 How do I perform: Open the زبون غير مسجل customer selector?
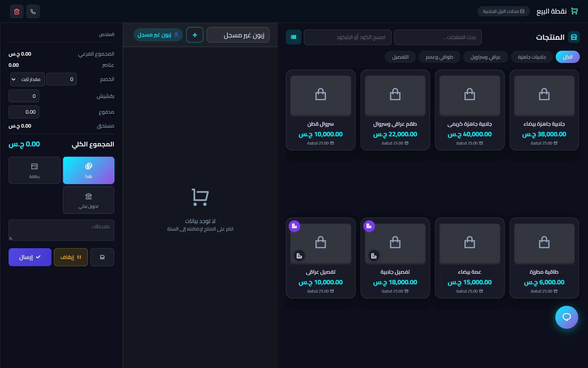(x=238, y=35)
